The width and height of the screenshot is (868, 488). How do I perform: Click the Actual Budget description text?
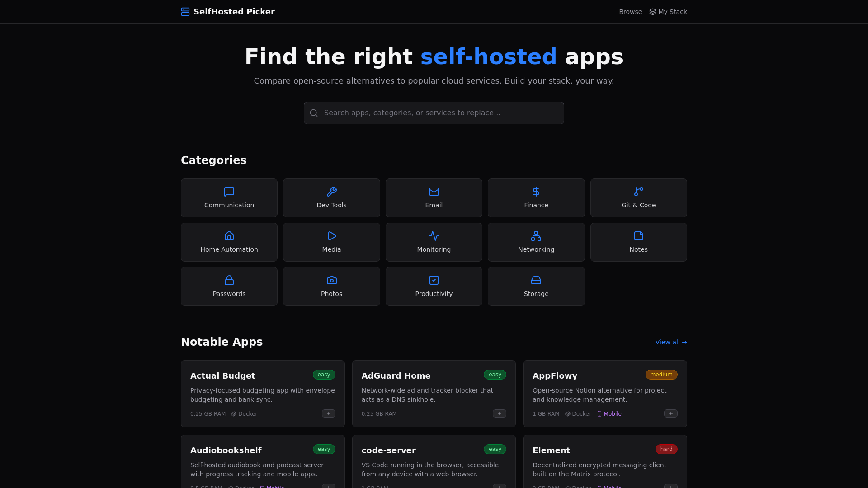point(263,395)
